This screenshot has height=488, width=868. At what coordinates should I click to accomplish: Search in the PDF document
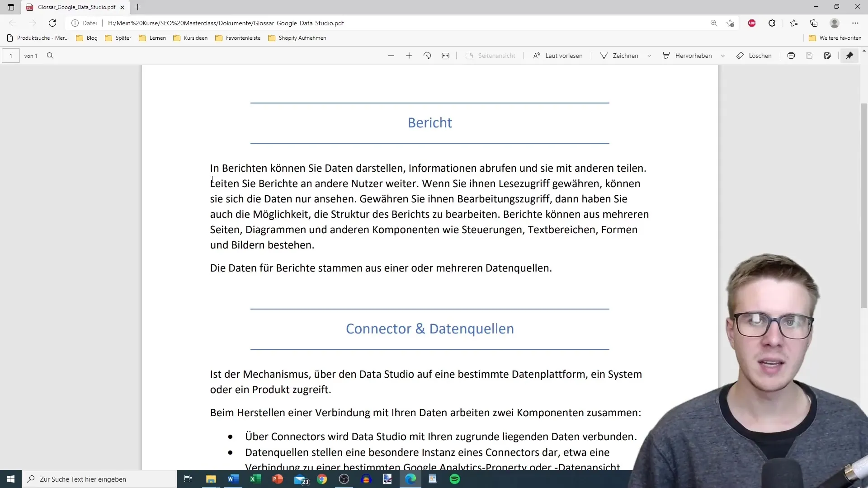(x=50, y=56)
